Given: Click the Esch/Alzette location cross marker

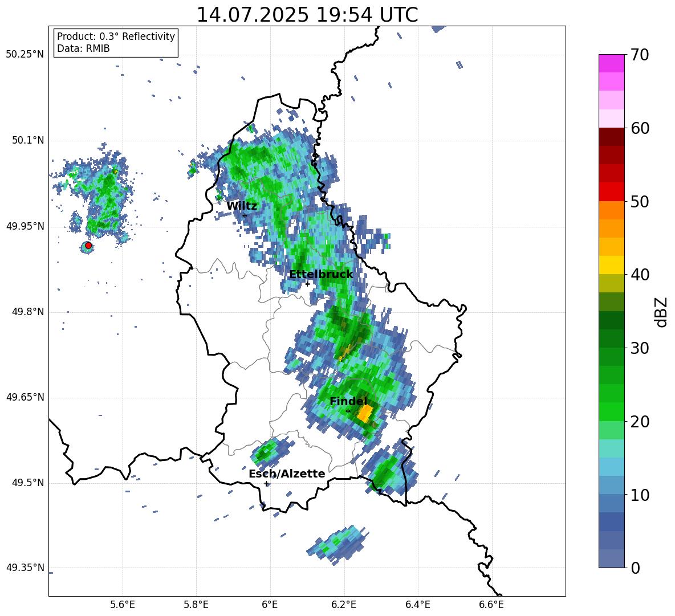Looking at the screenshot, I should tap(266, 483).
